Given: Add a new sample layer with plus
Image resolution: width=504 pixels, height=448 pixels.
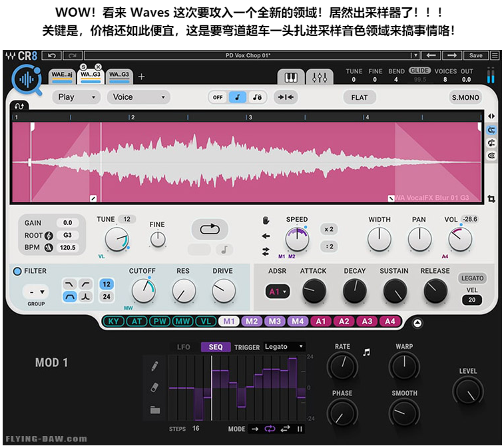Looking at the screenshot, I should click(141, 77).
